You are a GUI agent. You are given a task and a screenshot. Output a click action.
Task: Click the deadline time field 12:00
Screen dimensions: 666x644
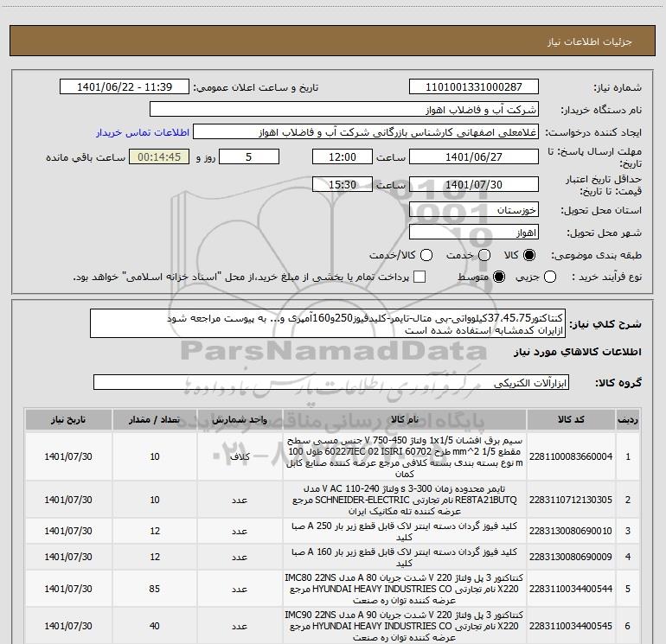pyautogui.click(x=343, y=156)
